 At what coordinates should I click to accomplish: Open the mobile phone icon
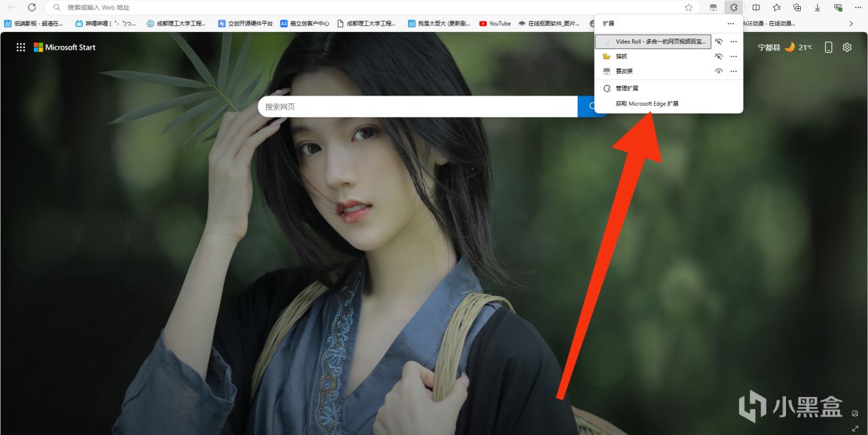[828, 48]
